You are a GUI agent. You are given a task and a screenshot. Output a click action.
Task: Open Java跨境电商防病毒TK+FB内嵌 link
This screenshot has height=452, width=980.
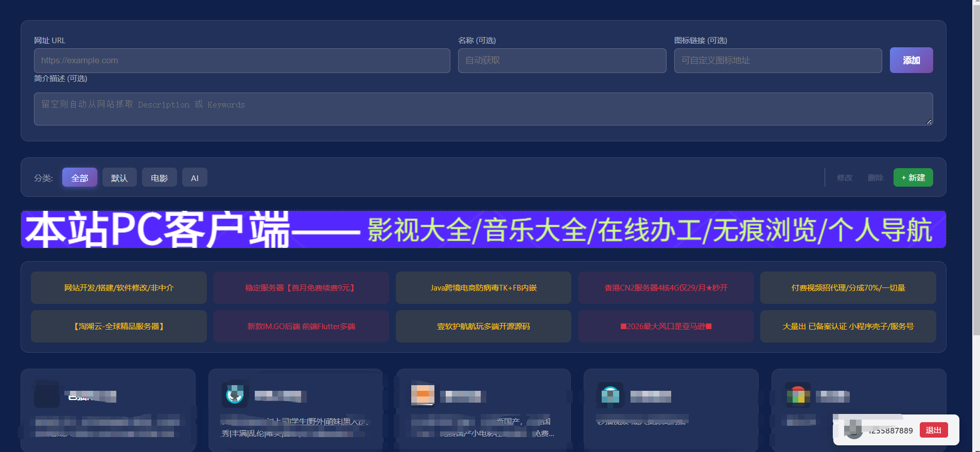click(x=483, y=288)
